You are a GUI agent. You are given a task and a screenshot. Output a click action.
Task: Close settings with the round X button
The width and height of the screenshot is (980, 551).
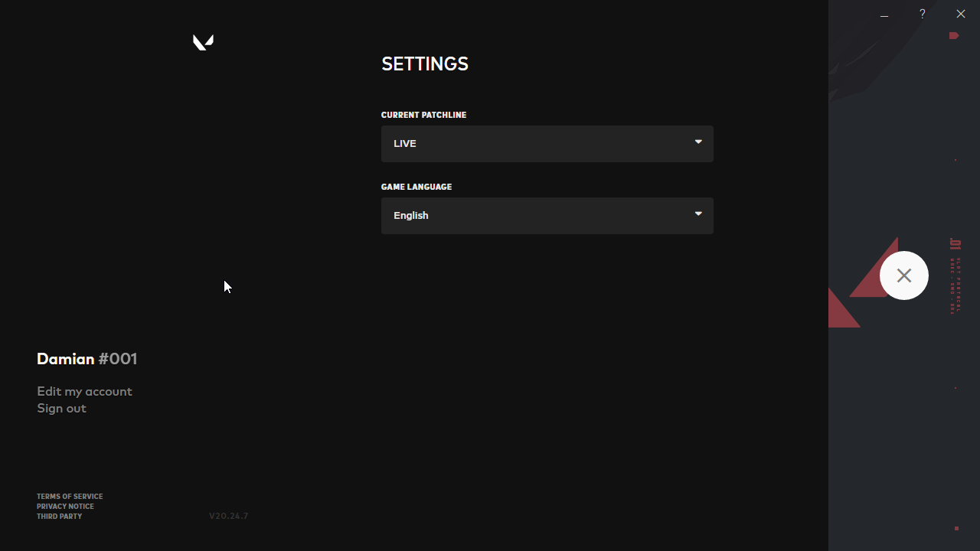[x=903, y=275]
